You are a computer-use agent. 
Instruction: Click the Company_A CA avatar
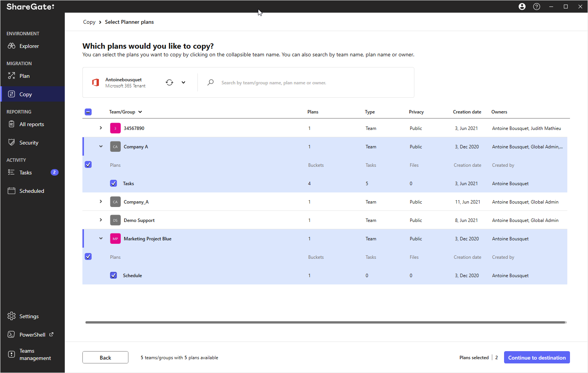115,202
